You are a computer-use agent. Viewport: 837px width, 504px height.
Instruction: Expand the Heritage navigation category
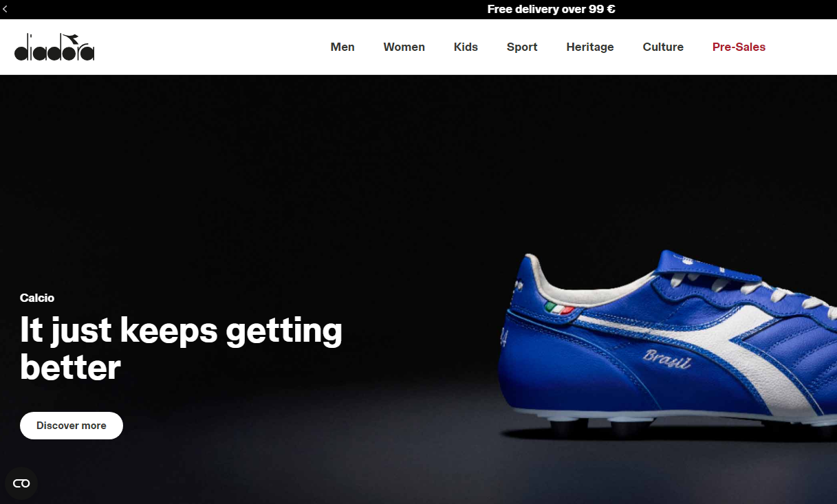[590, 47]
